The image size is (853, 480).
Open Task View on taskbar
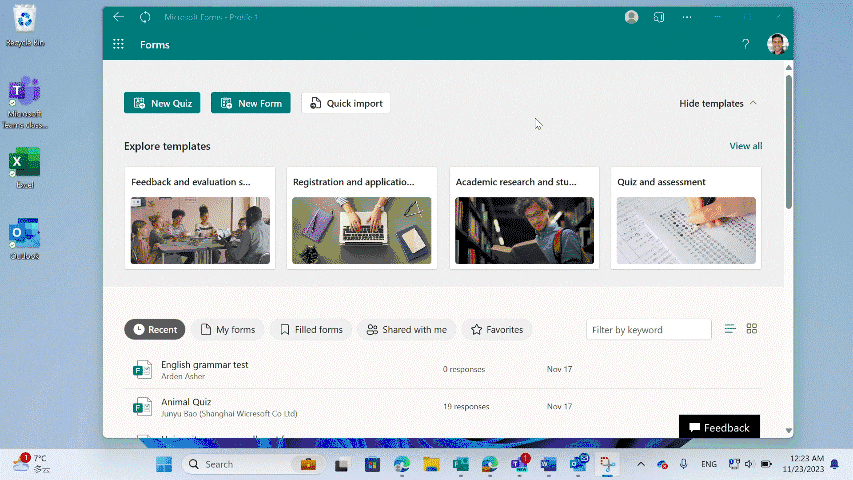[x=341, y=465]
